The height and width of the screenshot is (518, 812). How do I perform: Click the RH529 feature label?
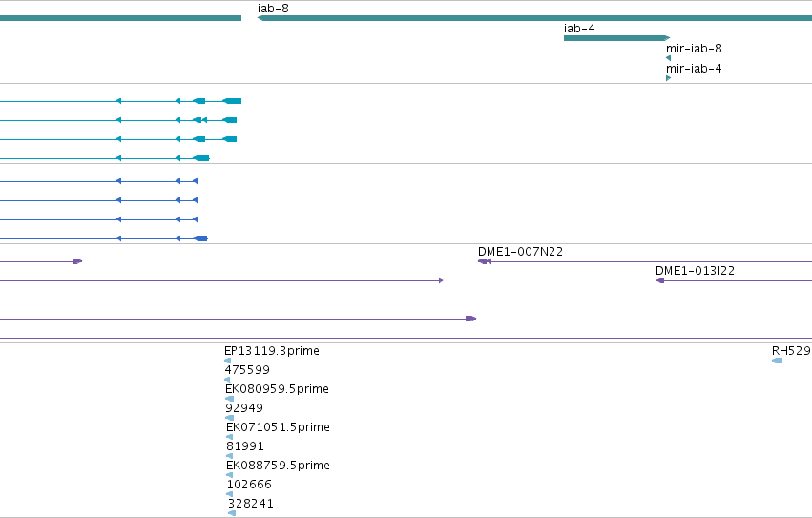[791, 351]
